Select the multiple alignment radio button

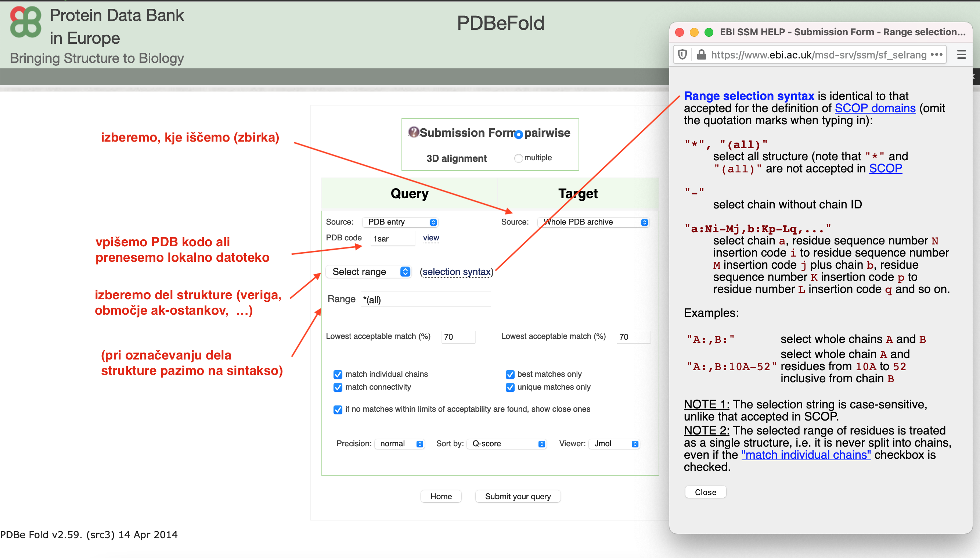coord(519,158)
